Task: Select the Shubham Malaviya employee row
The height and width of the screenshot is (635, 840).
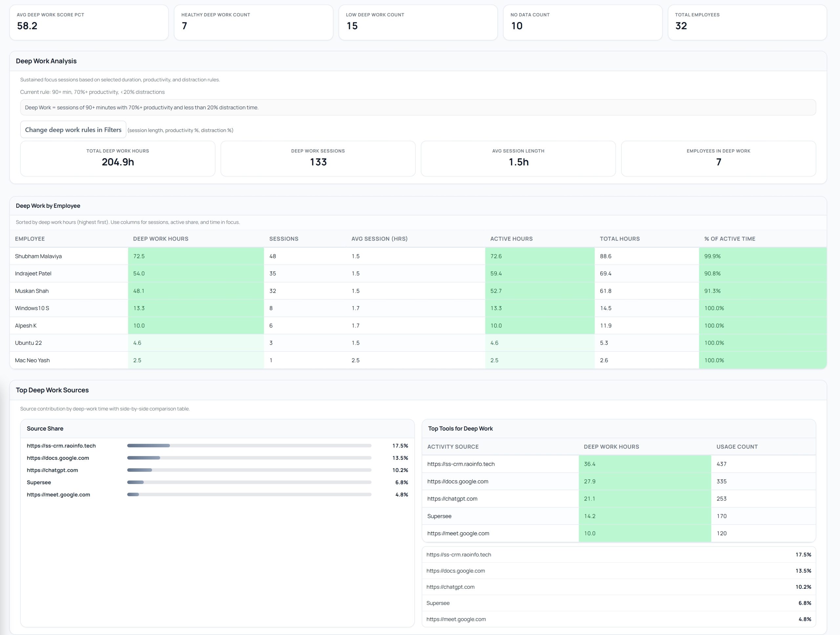Action: 418,256
